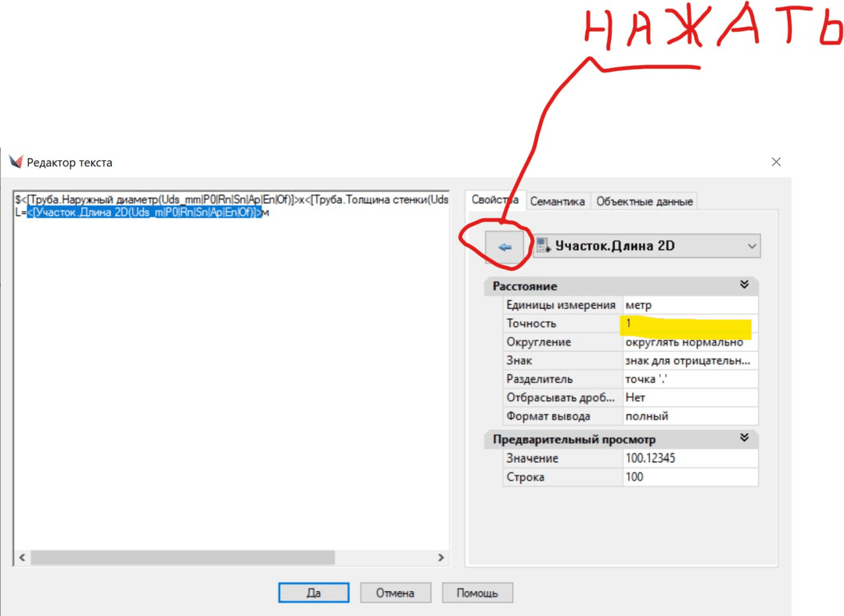This screenshot has width=844, height=616.
Task: Collapse the Расстояние section
Action: pyautogui.click(x=744, y=285)
